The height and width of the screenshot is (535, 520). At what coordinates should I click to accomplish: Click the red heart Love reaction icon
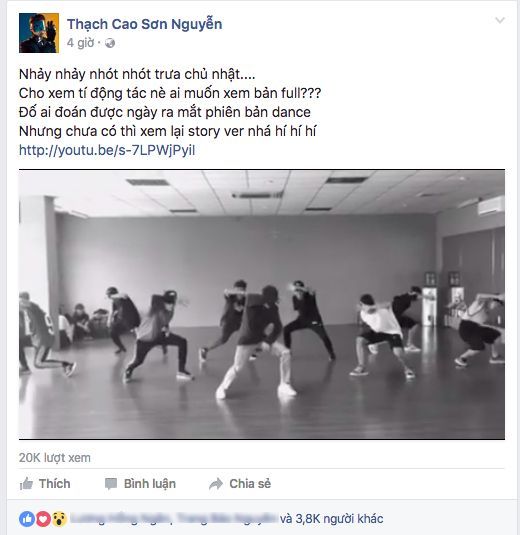43,519
